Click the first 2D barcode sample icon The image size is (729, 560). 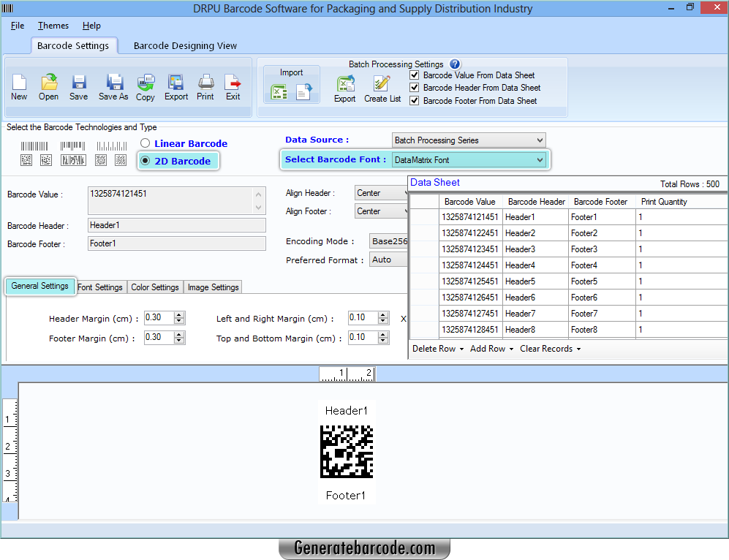(x=26, y=160)
